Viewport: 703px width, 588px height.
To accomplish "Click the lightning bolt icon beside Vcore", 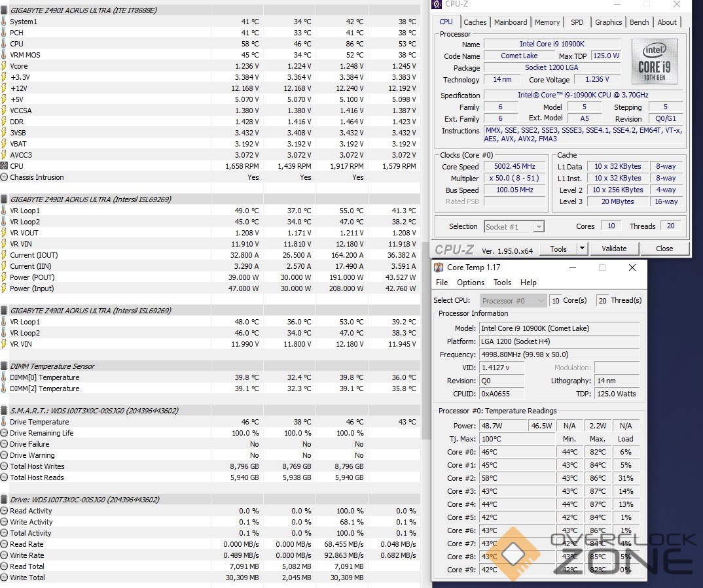I will coord(4,66).
